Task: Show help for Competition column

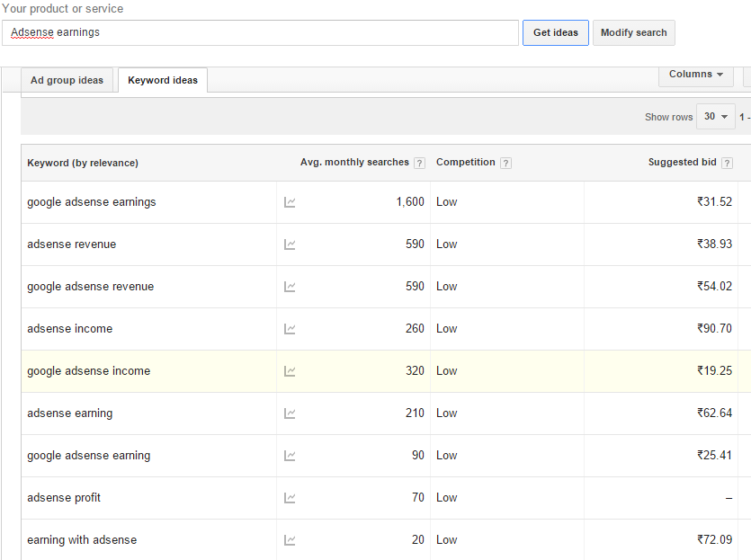Action: [505, 164]
